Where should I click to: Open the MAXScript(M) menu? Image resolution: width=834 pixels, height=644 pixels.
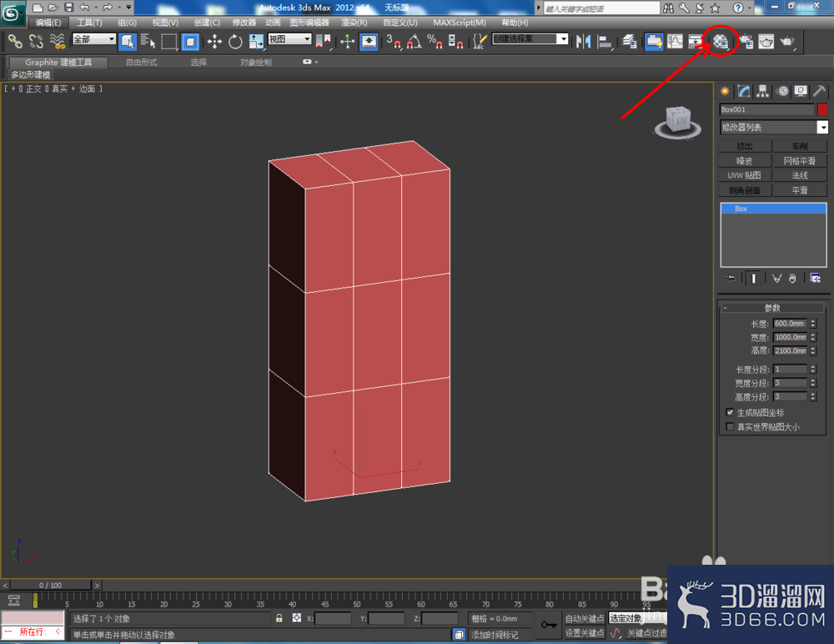(x=460, y=23)
